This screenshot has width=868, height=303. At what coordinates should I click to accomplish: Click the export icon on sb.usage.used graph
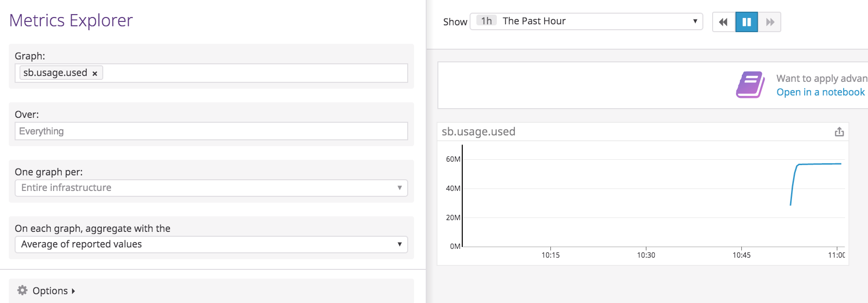coord(839,132)
